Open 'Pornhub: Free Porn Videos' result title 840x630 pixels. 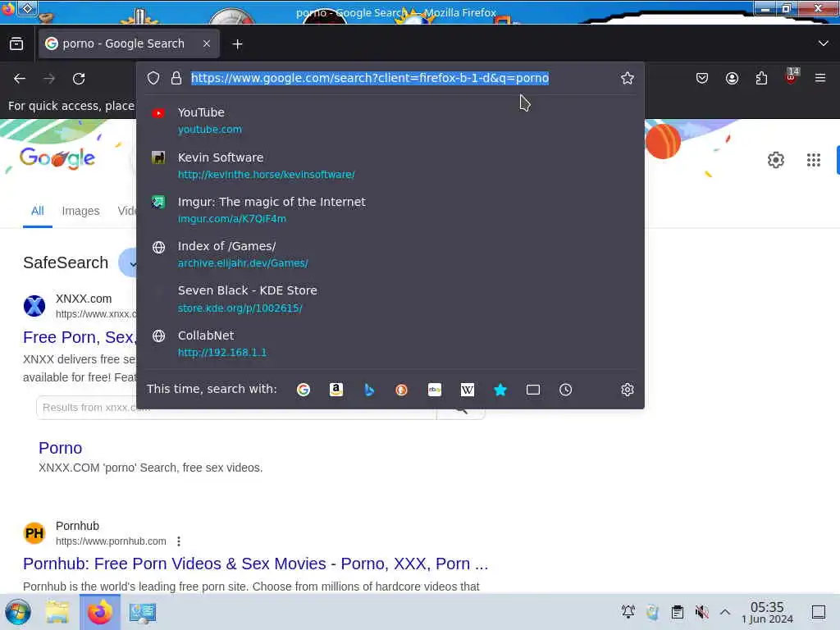[256, 564]
